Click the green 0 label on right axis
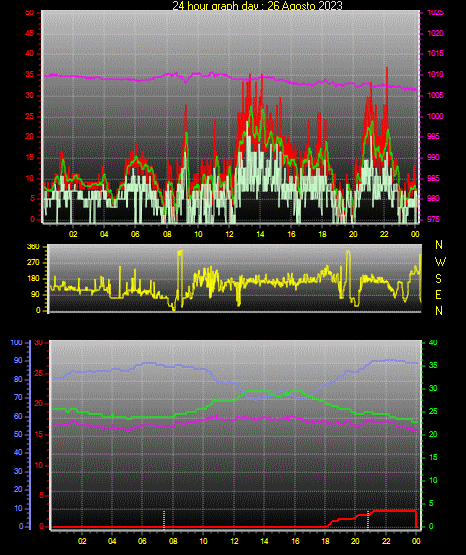The image size is (466, 555). tap(431, 526)
